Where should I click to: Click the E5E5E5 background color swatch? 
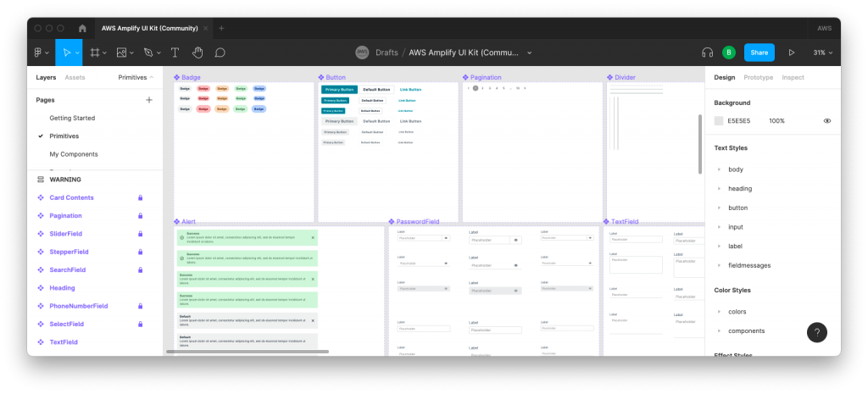point(719,120)
